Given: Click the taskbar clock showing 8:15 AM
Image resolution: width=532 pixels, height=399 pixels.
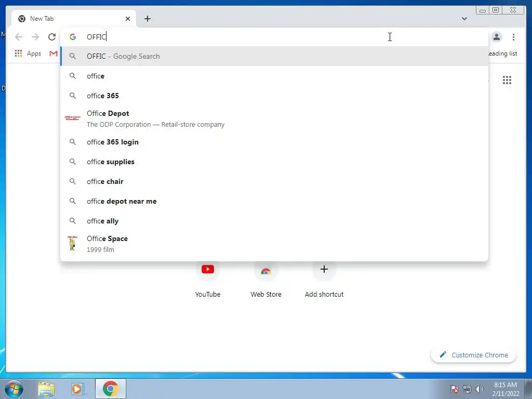Looking at the screenshot, I should [506, 389].
